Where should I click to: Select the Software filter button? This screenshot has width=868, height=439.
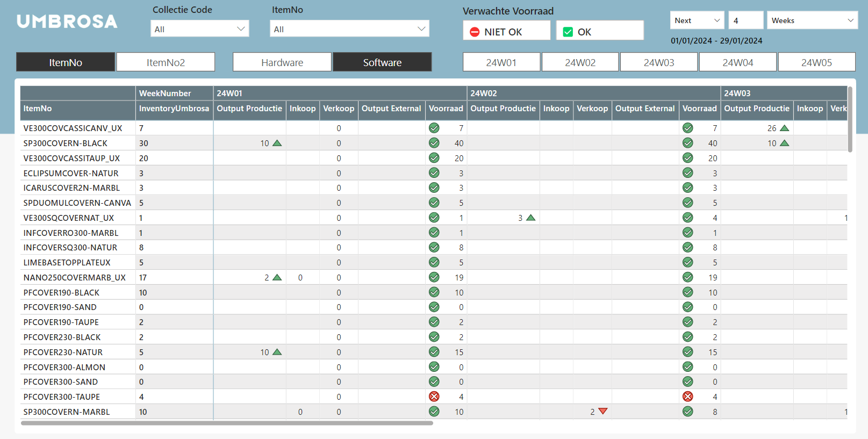(x=382, y=62)
